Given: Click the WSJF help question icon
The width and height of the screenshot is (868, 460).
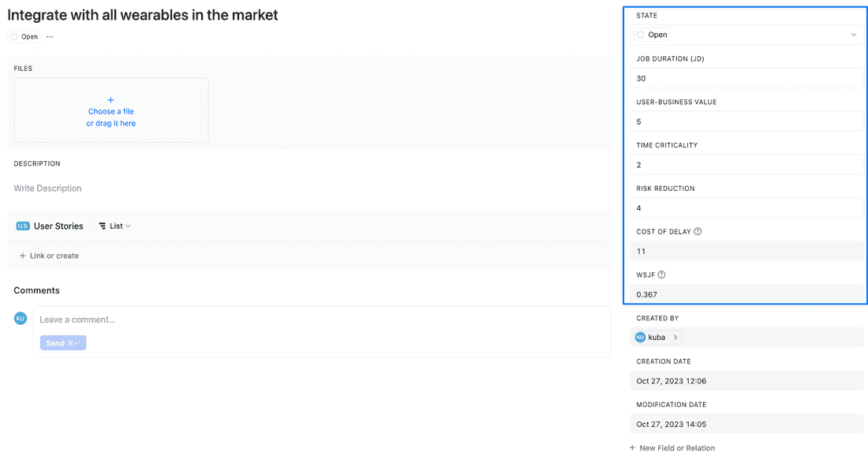Looking at the screenshot, I should [x=661, y=275].
